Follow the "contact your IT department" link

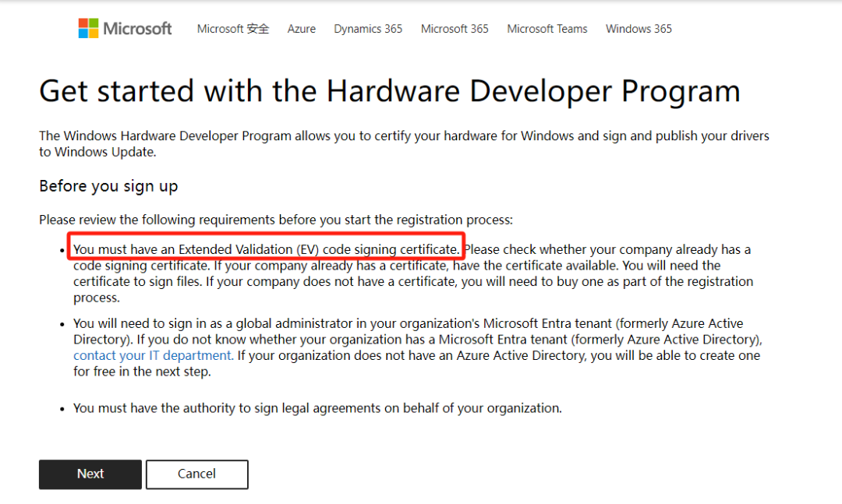pos(153,355)
